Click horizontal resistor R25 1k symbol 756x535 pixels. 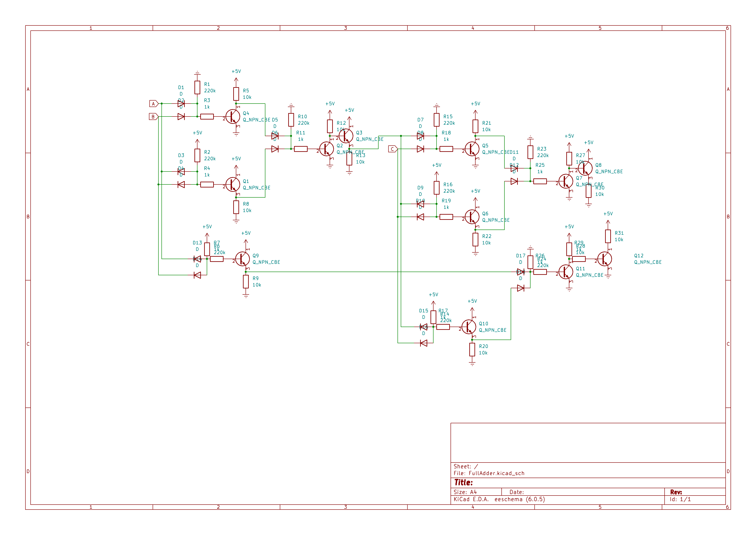pos(540,181)
